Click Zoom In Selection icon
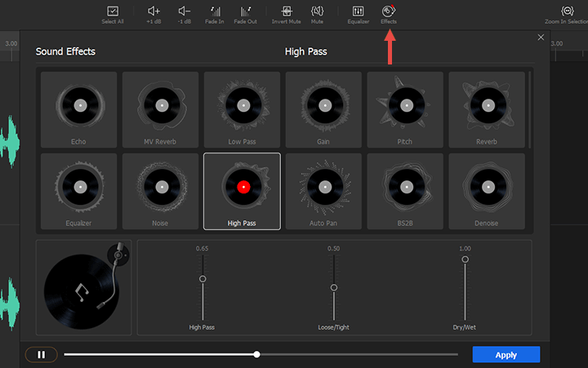The width and height of the screenshot is (588, 368). click(x=568, y=11)
